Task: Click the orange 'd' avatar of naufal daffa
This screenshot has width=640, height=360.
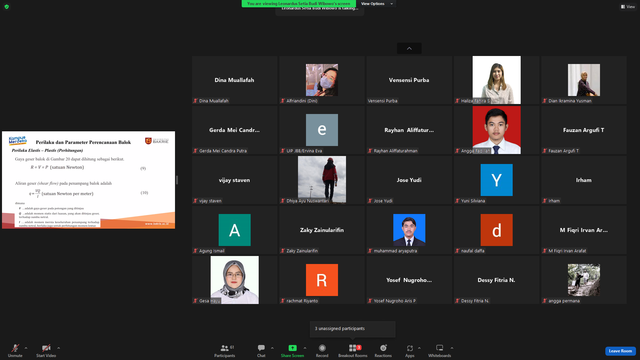Action: point(496,230)
